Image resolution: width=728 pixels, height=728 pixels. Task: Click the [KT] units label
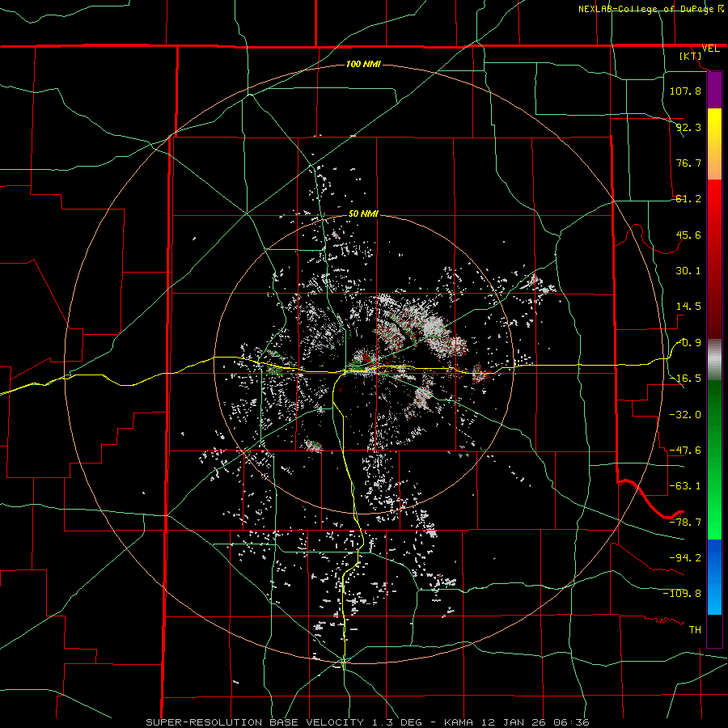(x=691, y=56)
